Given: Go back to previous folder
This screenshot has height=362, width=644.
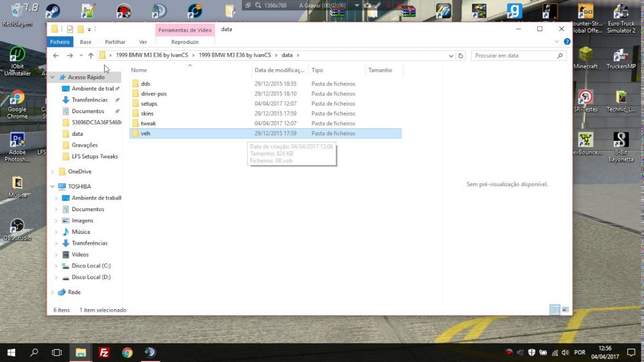Looking at the screenshot, I should tap(56, 55).
